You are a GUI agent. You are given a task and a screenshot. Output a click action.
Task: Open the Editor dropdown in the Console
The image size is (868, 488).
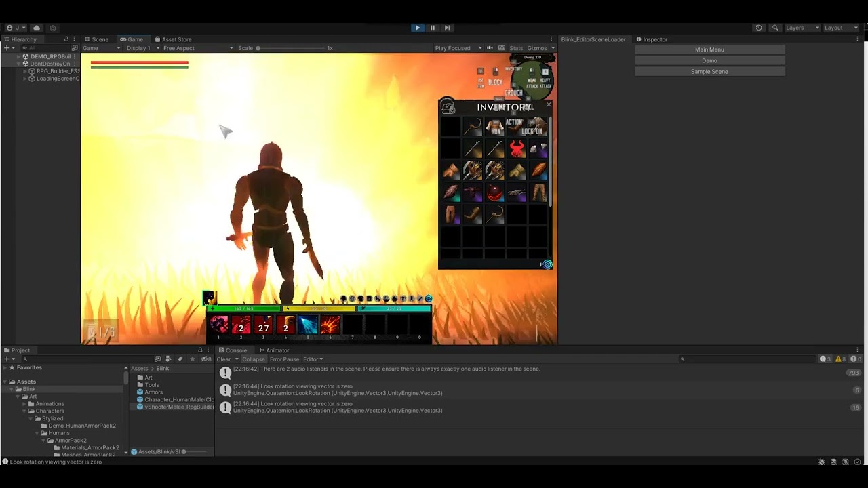click(x=313, y=359)
